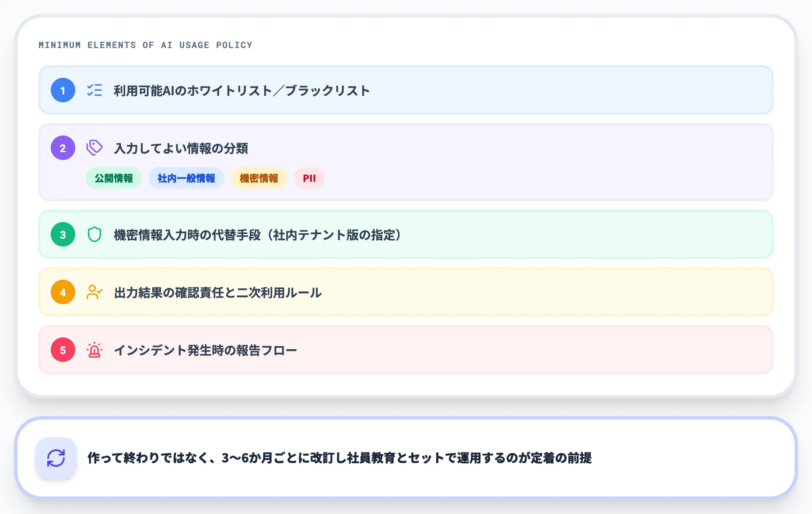This screenshot has width=812, height=514.
Task: Select the 機密情報 orange tag
Action: 259,178
